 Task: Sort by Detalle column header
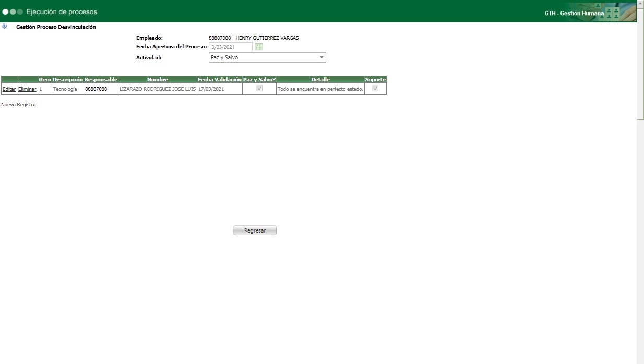coord(320,79)
